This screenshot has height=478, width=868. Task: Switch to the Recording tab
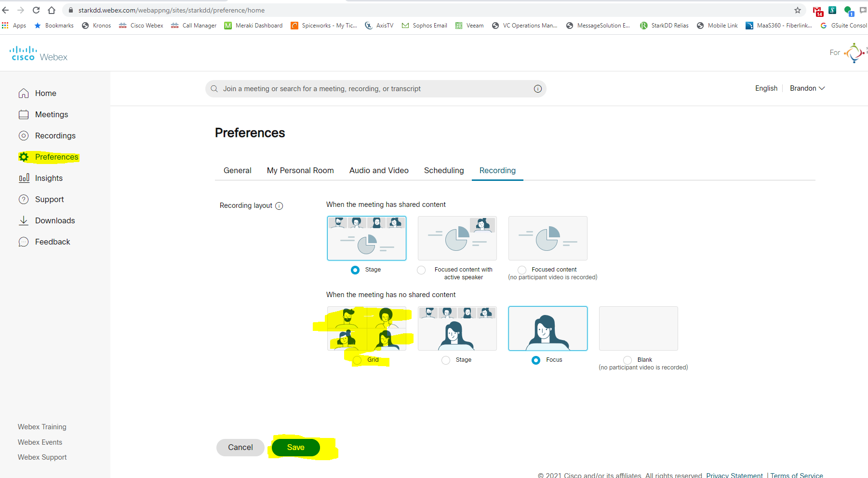pyautogui.click(x=497, y=170)
